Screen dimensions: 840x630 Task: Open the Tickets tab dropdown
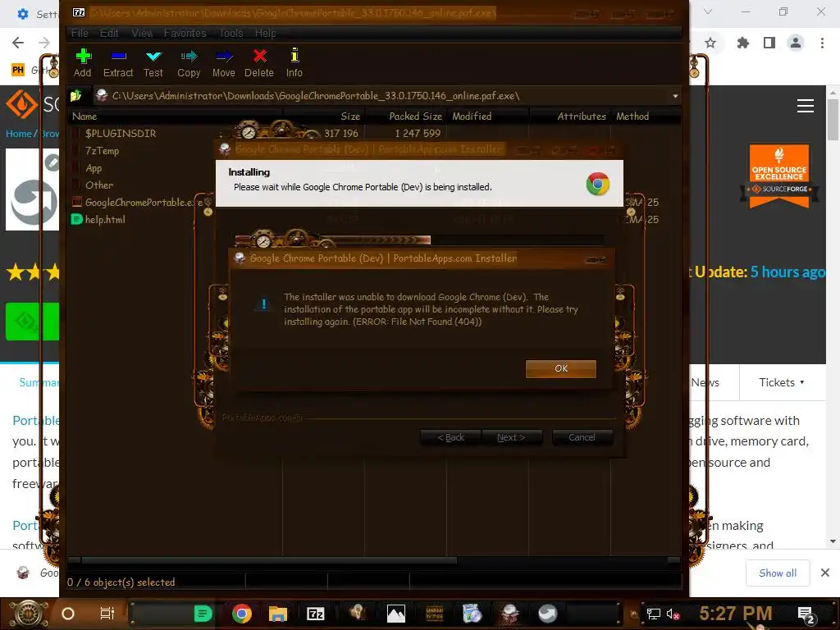[782, 382]
